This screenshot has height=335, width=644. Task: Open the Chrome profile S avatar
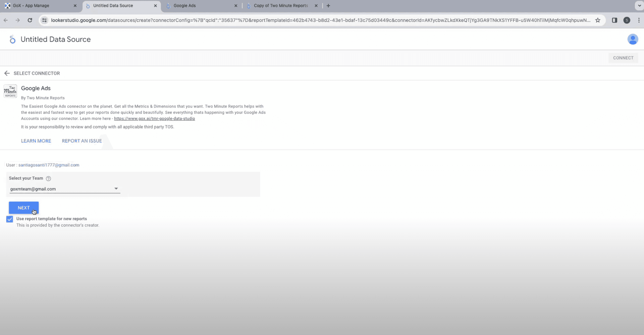coord(627,20)
